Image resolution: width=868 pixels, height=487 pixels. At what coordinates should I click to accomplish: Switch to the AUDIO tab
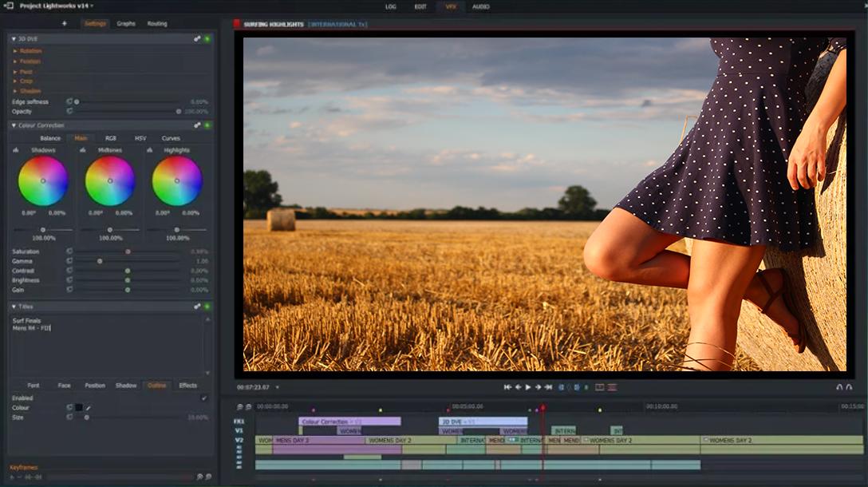(480, 6)
